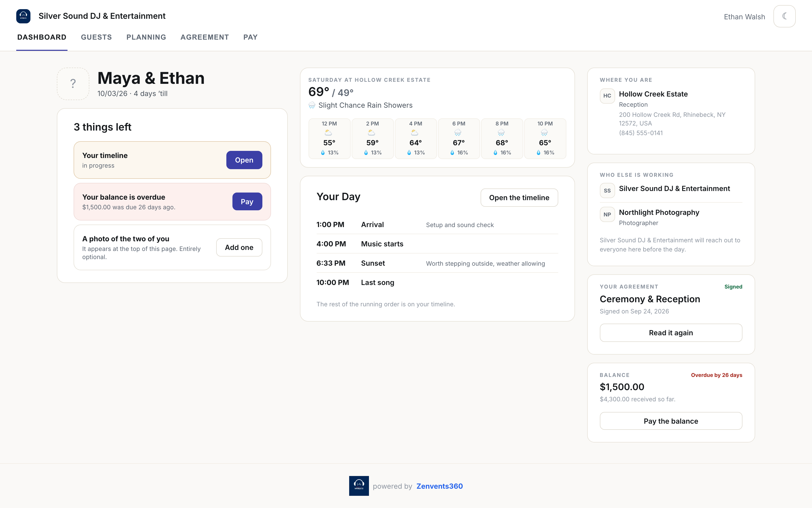Viewport: 812px width, 508px height.
Task: Click the 6 PM rain icon
Action: pyautogui.click(x=458, y=133)
